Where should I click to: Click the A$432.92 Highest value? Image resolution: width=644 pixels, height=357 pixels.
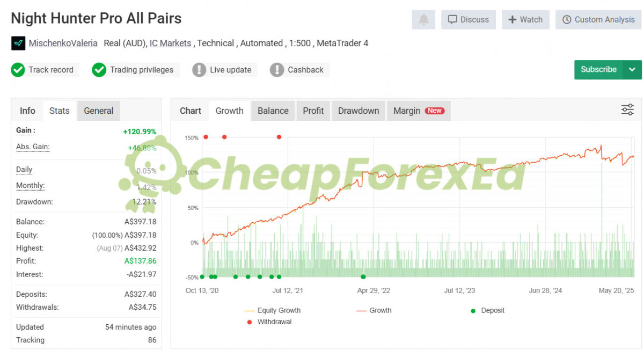141,248
